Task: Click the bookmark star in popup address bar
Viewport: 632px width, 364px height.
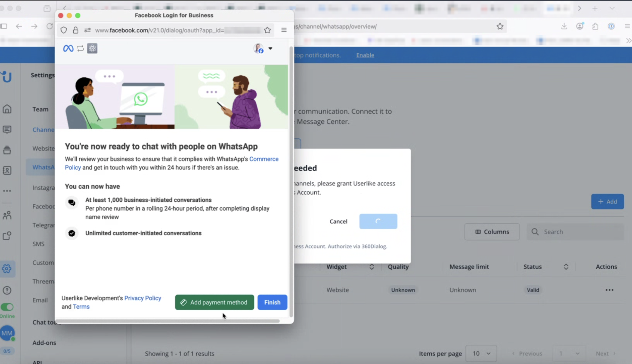Action: (x=267, y=30)
